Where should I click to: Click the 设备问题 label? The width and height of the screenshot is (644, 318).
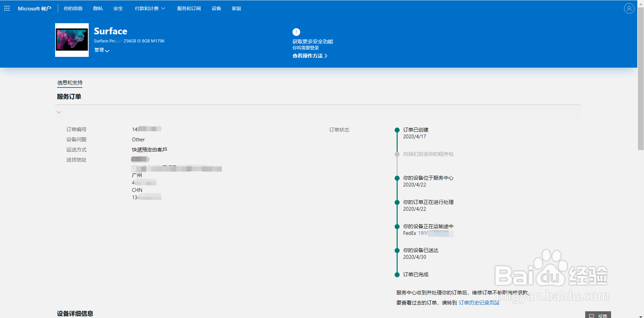[x=76, y=140]
